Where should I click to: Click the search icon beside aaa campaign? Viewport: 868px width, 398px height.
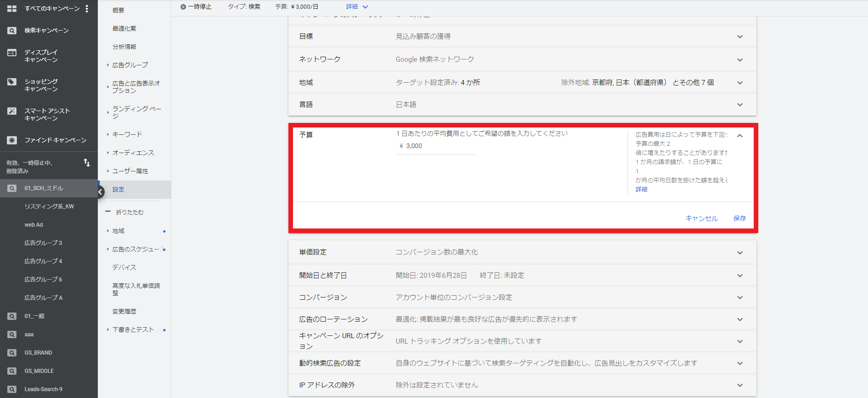[x=12, y=334]
